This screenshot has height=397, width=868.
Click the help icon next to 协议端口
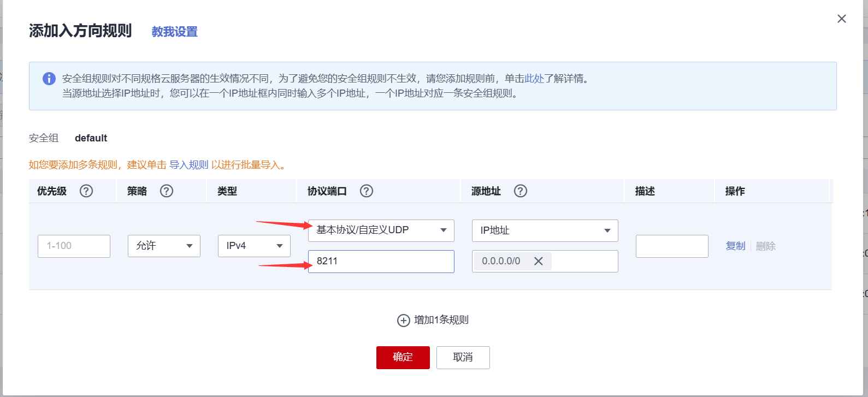coord(367,191)
